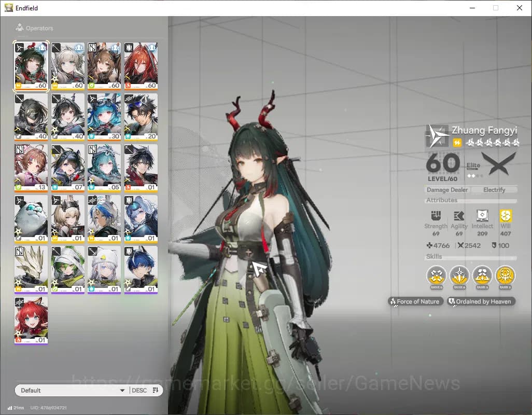This screenshot has height=415, width=532.
Task: Select the white-hat silver-haired operator card
Action: [104, 270]
